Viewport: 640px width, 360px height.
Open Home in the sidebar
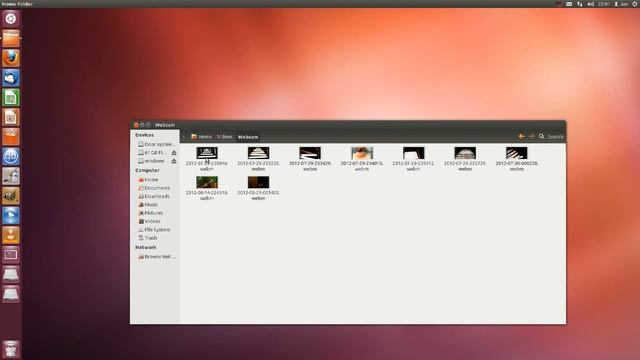pyautogui.click(x=148, y=180)
